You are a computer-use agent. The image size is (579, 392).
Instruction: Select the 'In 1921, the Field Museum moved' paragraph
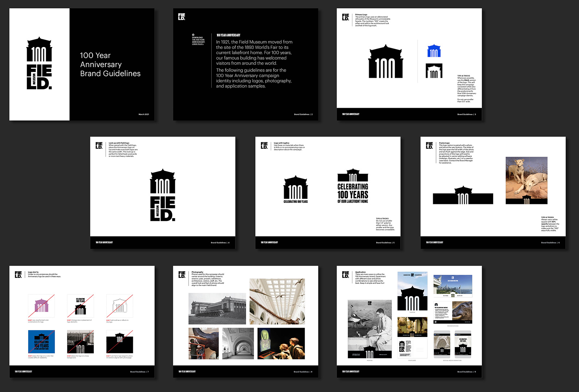[x=254, y=52]
